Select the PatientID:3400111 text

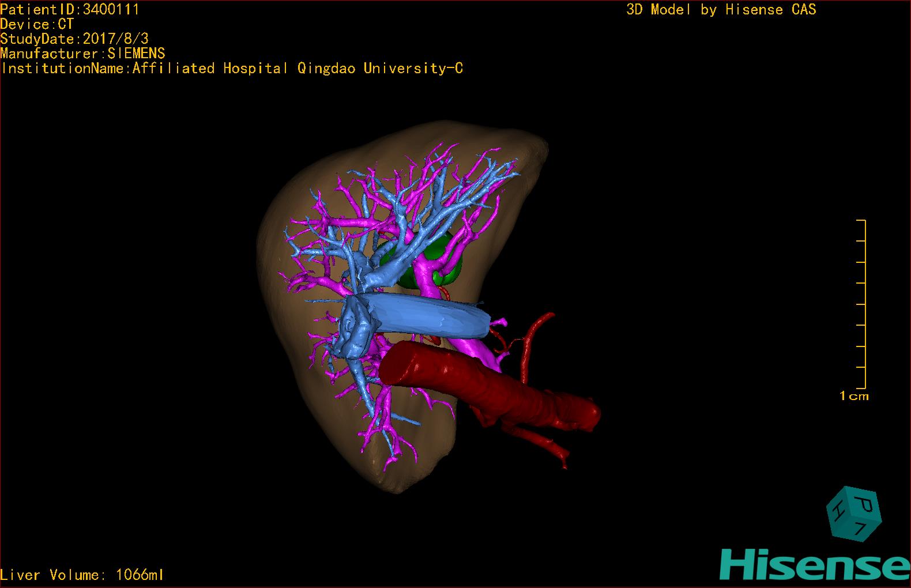70,9
